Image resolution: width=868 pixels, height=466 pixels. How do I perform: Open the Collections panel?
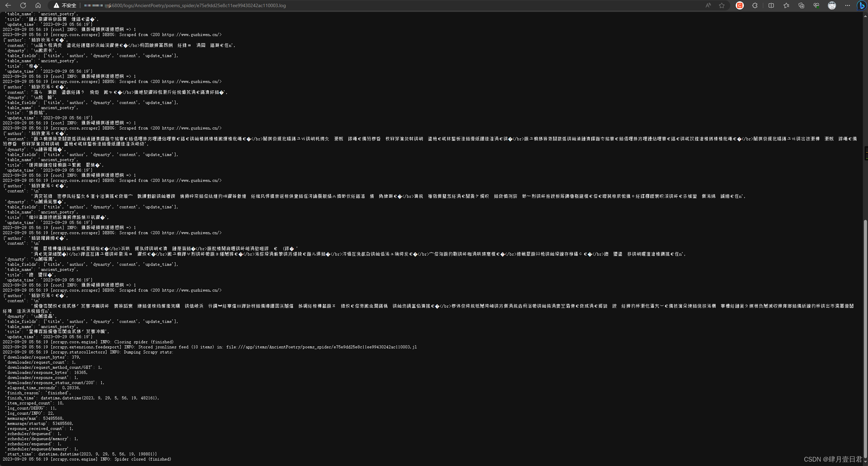coord(802,5)
